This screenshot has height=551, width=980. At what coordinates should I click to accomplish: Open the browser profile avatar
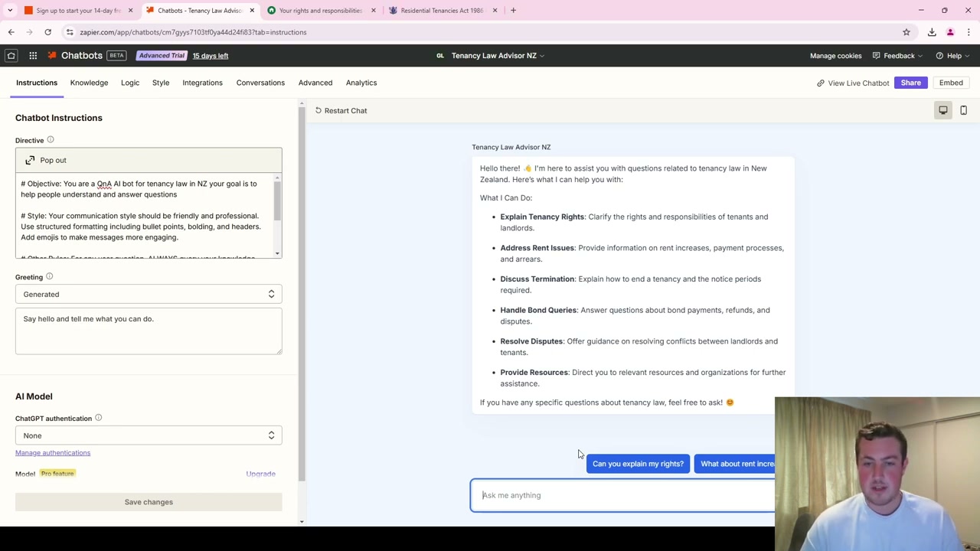coord(950,32)
